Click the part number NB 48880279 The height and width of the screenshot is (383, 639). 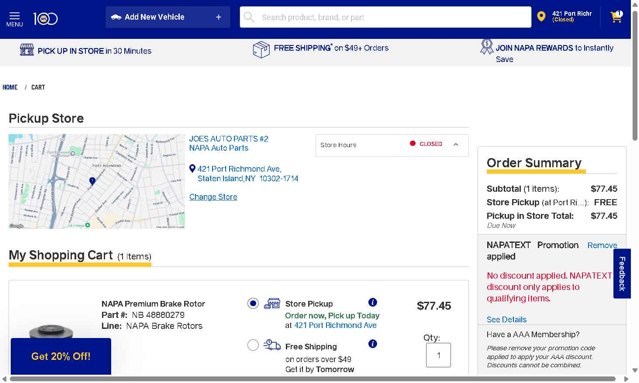tap(158, 315)
